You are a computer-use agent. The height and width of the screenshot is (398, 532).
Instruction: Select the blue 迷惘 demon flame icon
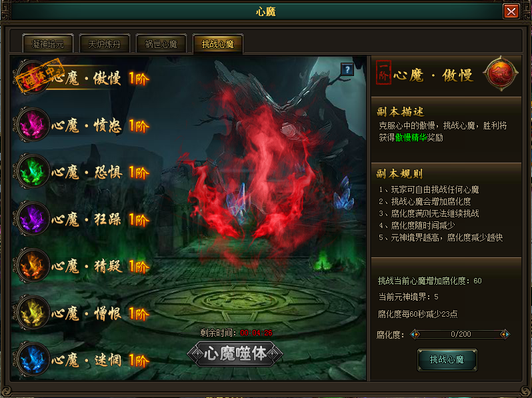coord(33,359)
